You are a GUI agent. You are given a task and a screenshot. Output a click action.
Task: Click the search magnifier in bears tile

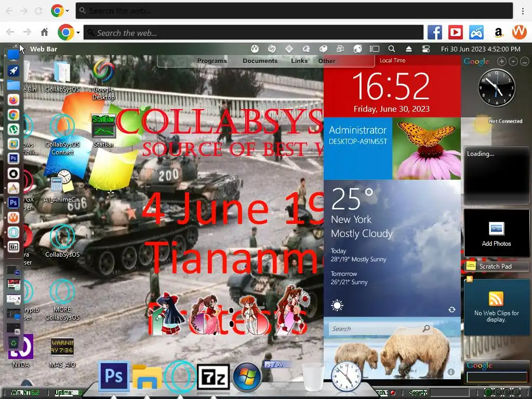426,328
